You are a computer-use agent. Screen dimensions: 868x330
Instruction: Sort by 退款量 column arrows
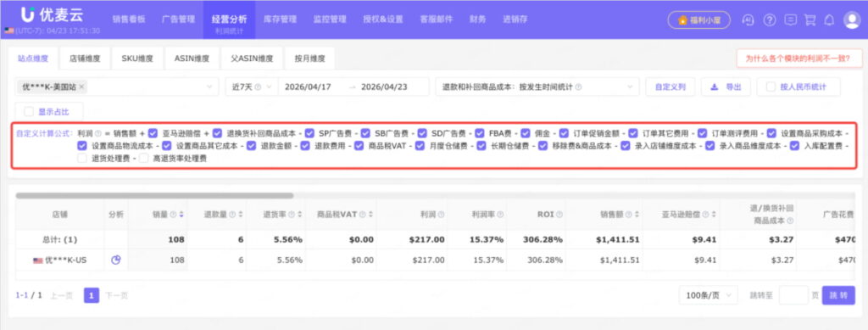(240, 215)
